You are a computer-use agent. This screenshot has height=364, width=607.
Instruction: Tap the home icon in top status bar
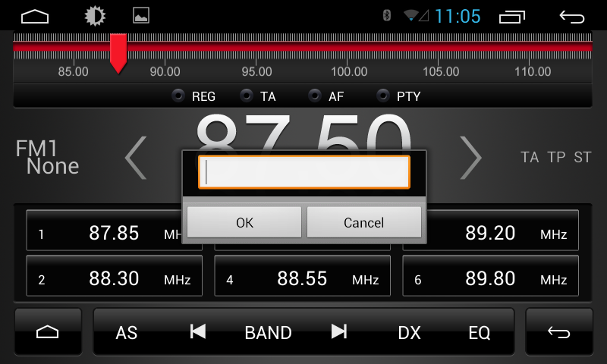click(35, 17)
